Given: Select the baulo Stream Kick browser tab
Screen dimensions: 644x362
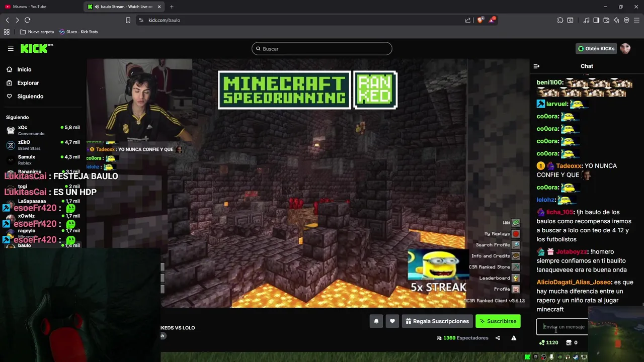Looking at the screenshot, I should pyautogui.click(x=123, y=7).
